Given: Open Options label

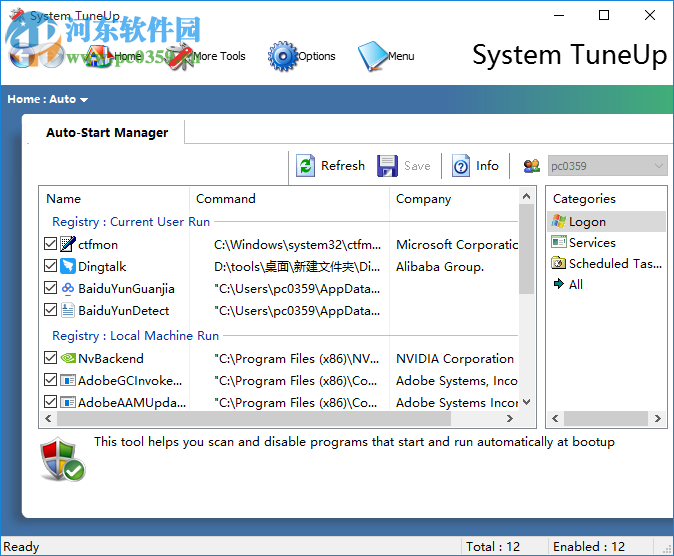Looking at the screenshot, I should (x=317, y=56).
